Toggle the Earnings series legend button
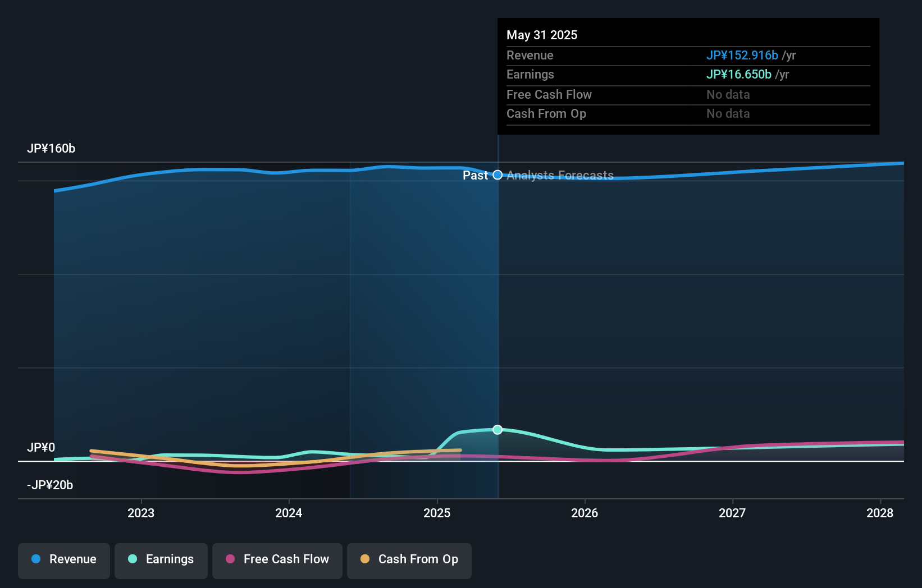922x588 pixels. (x=161, y=561)
